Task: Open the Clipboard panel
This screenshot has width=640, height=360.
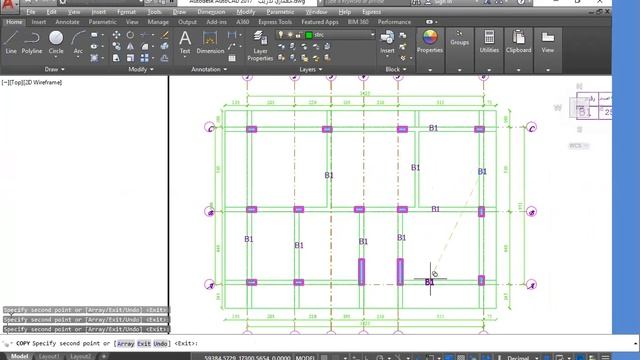Action: coord(518,41)
